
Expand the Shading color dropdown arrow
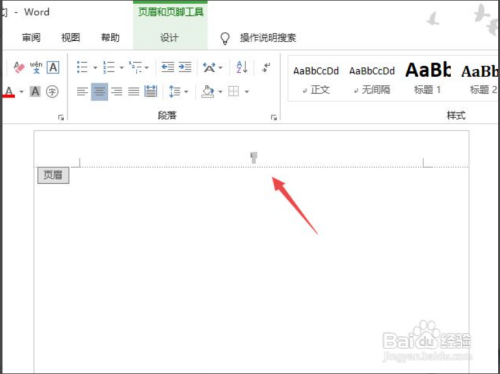pyautogui.click(x=220, y=92)
